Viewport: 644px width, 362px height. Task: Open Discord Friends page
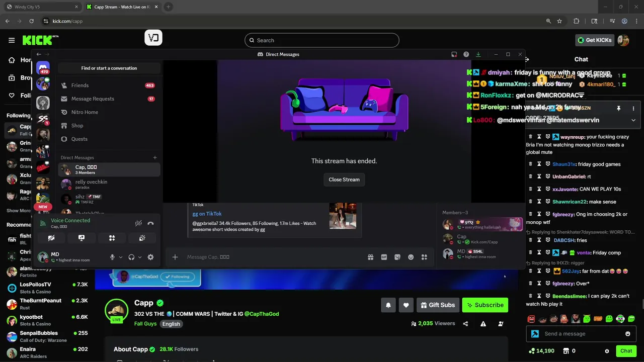tap(109, 85)
